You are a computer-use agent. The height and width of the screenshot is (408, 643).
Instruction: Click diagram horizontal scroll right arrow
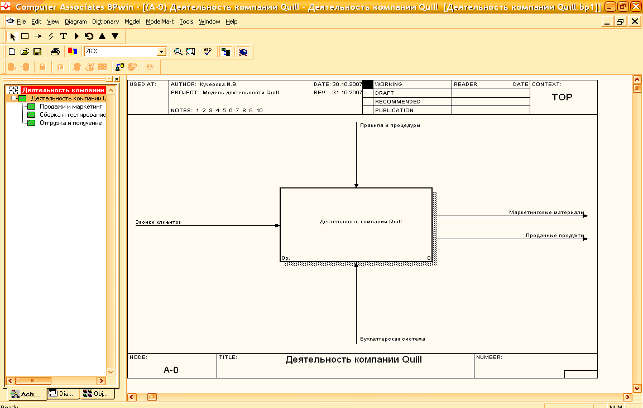coord(627,397)
